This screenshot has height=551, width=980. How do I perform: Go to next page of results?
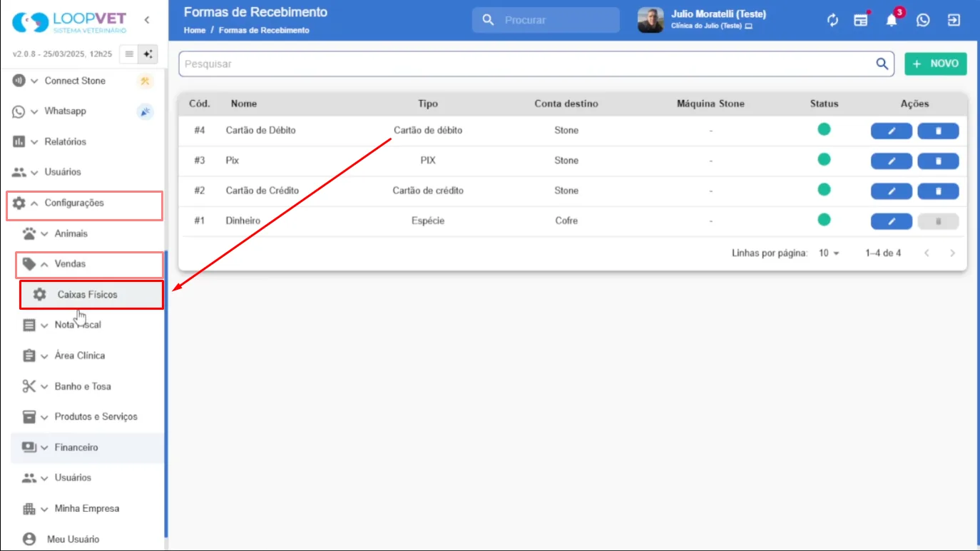[x=952, y=253]
